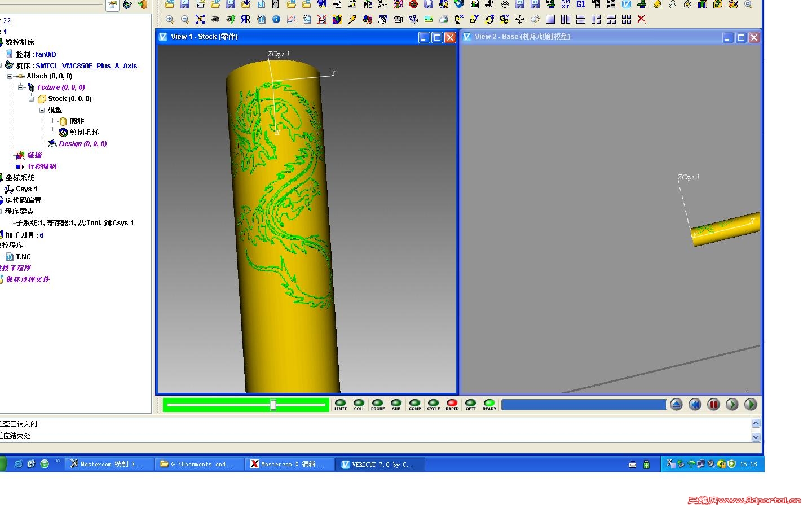Click the RR toolbar icon
Image resolution: width=812 pixels, height=508 pixels.
[x=246, y=19]
